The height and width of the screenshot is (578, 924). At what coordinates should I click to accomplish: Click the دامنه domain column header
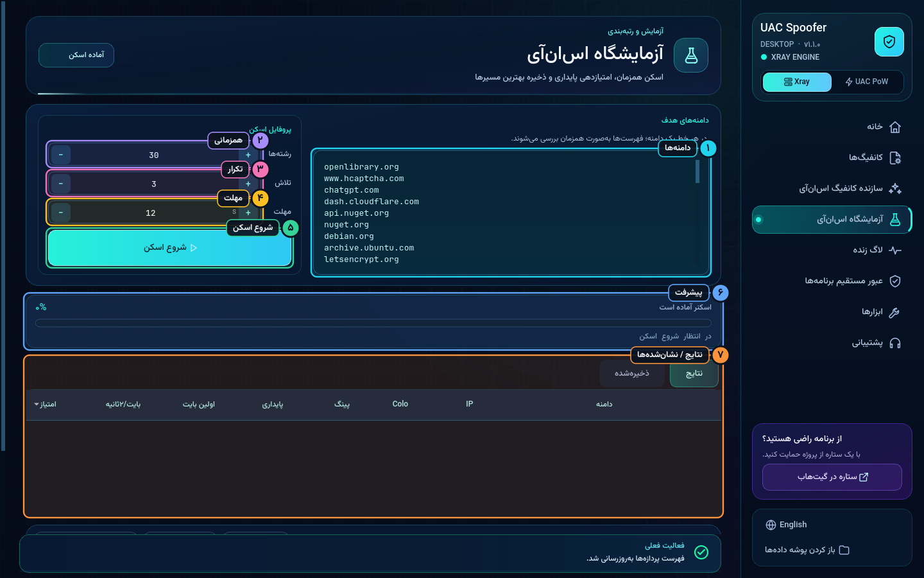(604, 405)
